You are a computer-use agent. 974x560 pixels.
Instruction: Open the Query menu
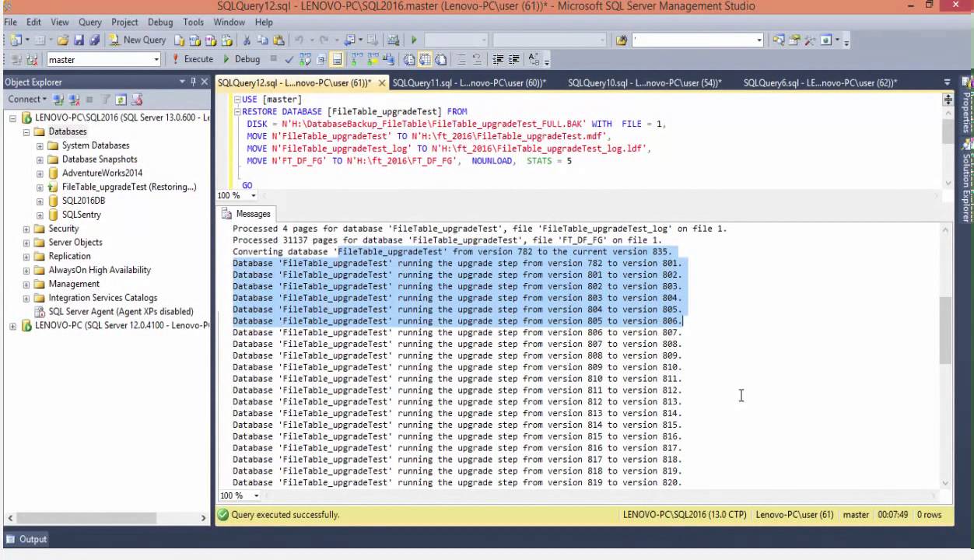coord(90,22)
